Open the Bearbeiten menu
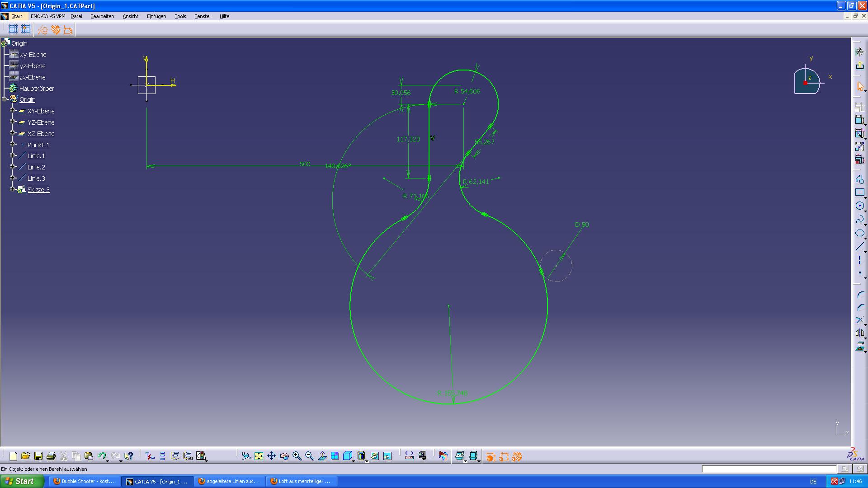Screen dimensions: 868x488 pos(102,16)
